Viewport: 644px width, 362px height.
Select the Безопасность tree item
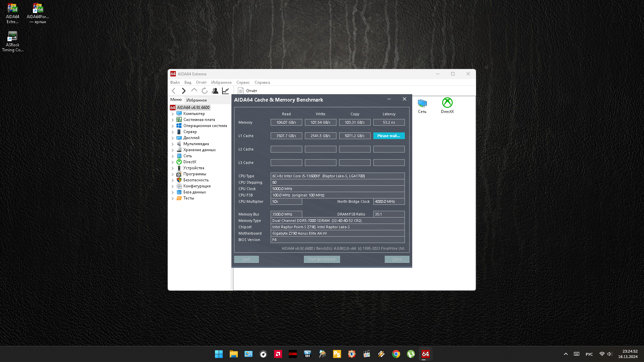point(196,180)
